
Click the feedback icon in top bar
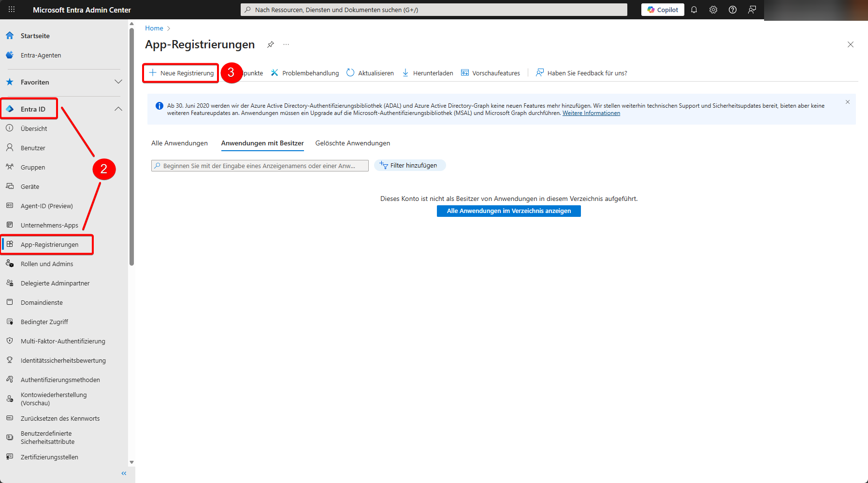pos(752,10)
